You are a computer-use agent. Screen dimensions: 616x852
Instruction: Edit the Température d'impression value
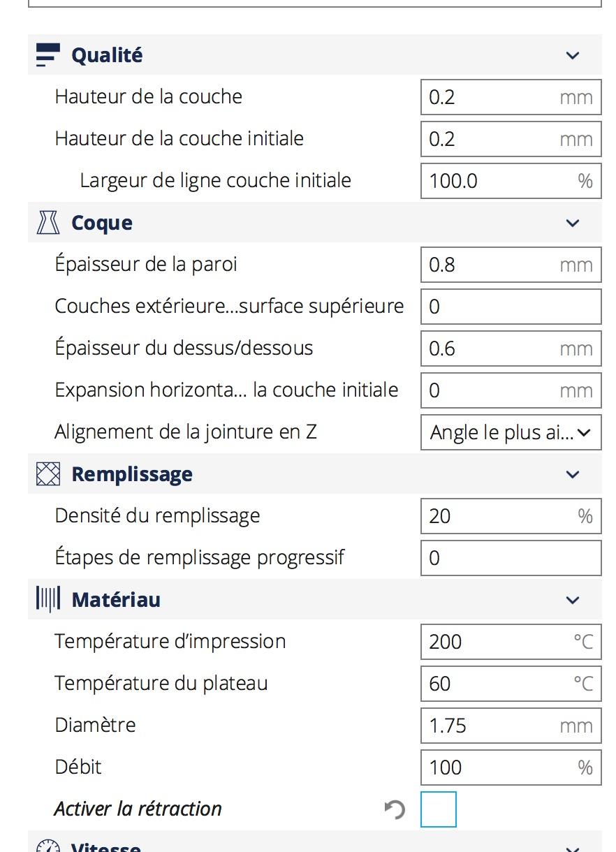click(x=511, y=642)
